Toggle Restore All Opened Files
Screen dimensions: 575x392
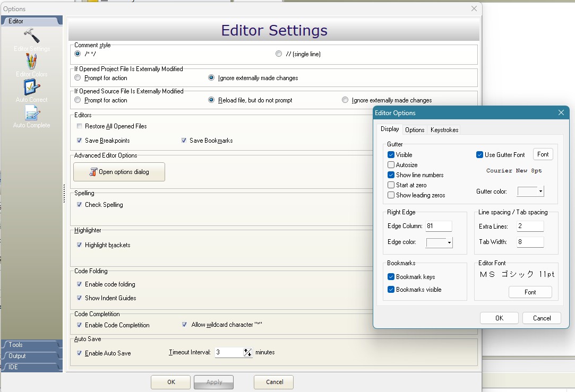(x=80, y=126)
